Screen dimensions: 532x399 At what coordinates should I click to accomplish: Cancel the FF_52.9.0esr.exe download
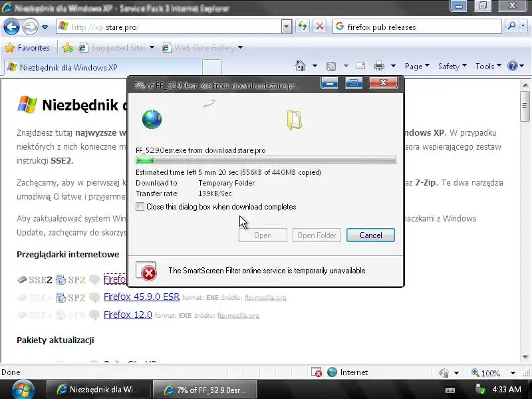click(x=370, y=235)
